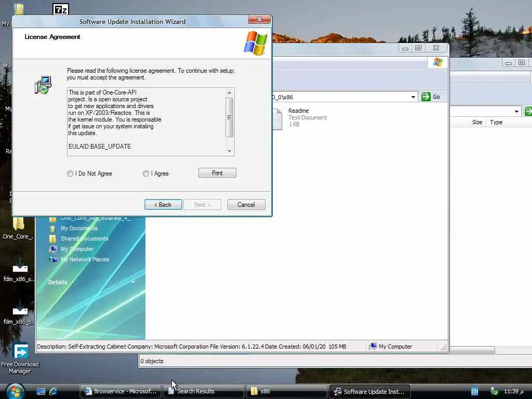The image size is (532, 399).
Task: Sort by the Type column in the rear window
Action: tap(496, 122)
